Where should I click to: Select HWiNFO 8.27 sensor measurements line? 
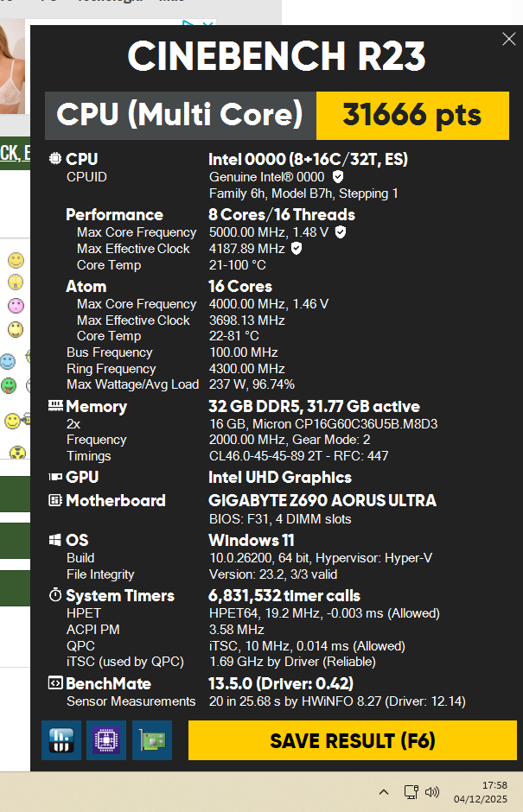[x=337, y=701]
